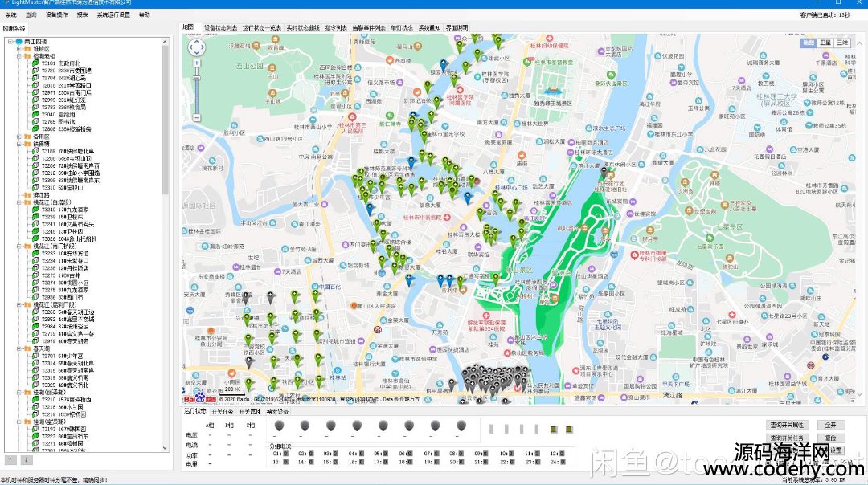Click the 两江四湖 root globe icon
The width and height of the screenshot is (868, 485).
pyautogui.click(x=18, y=42)
